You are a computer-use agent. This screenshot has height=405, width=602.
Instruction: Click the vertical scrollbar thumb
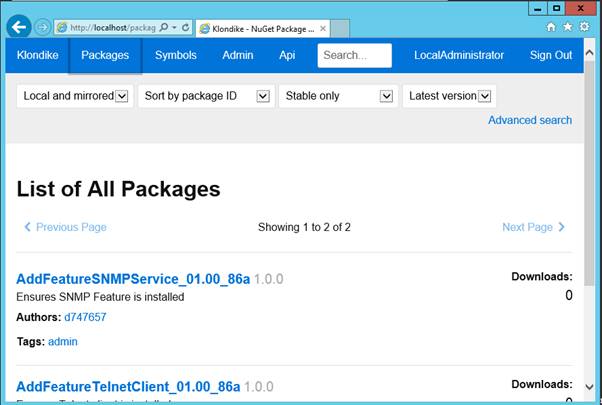click(589, 173)
